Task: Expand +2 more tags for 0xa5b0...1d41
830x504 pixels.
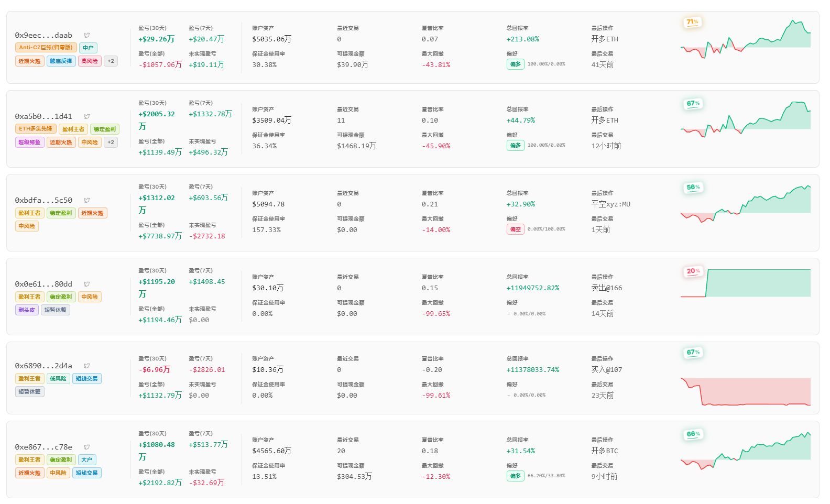Action: click(111, 142)
